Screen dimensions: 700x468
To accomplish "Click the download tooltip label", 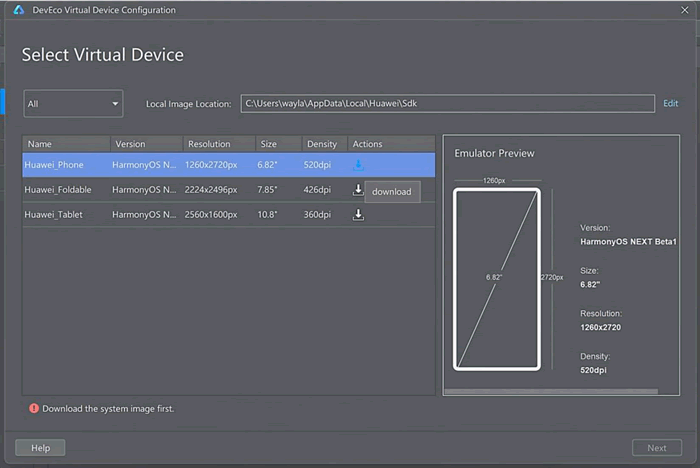I will pyautogui.click(x=392, y=192).
